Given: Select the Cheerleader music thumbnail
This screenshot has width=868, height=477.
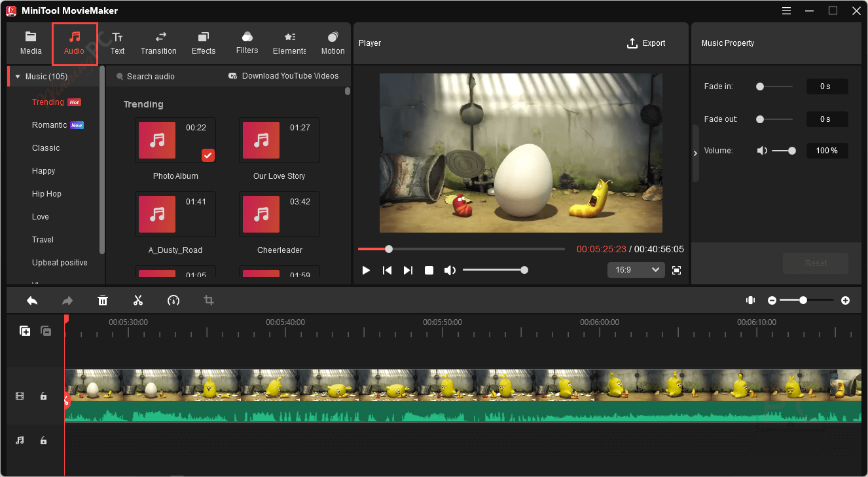Looking at the screenshot, I should 261,214.
